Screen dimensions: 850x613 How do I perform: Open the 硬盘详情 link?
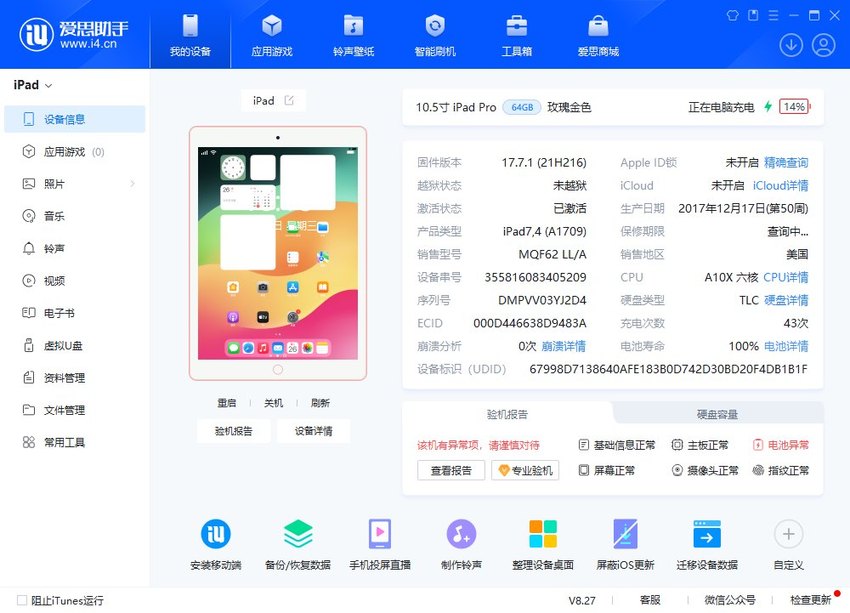pos(786,300)
